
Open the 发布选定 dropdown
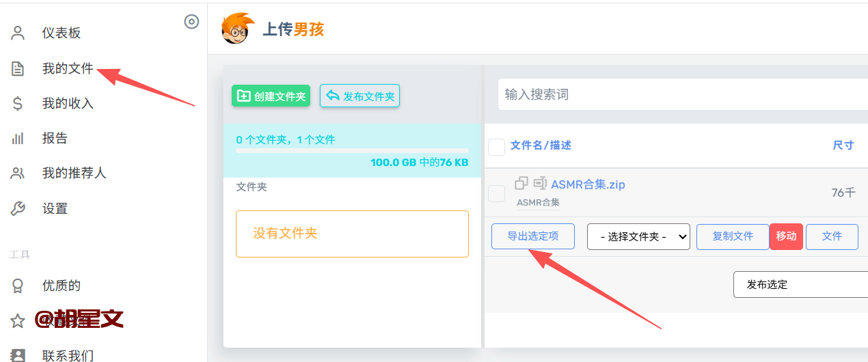[x=800, y=284]
